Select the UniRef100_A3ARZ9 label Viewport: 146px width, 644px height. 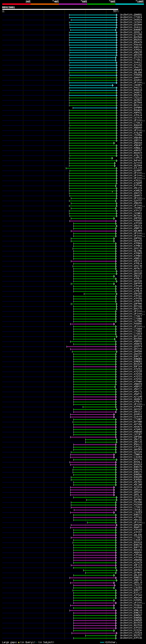[131, 191]
